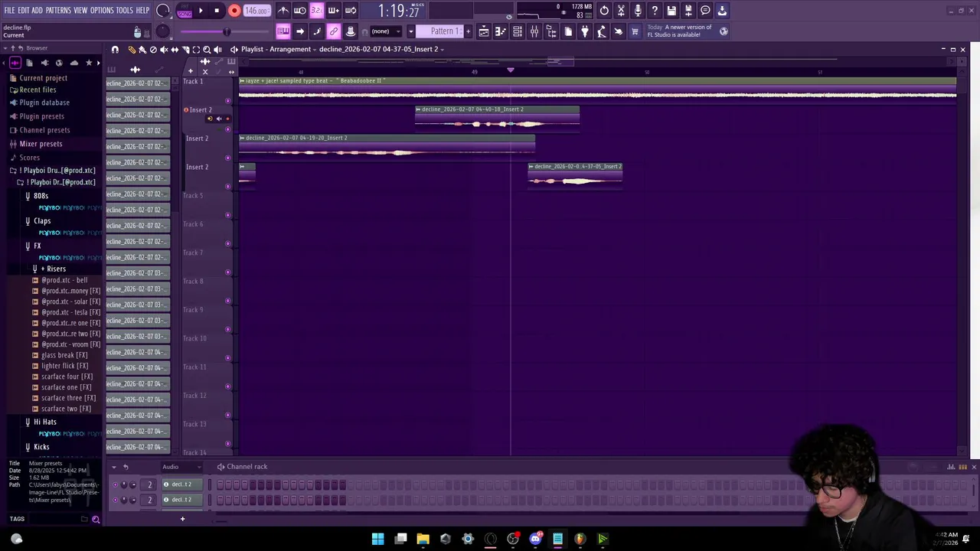Viewport: 980px width, 551px height.
Task: Select the Slip tool in playlist toolbar
Action: [175, 50]
